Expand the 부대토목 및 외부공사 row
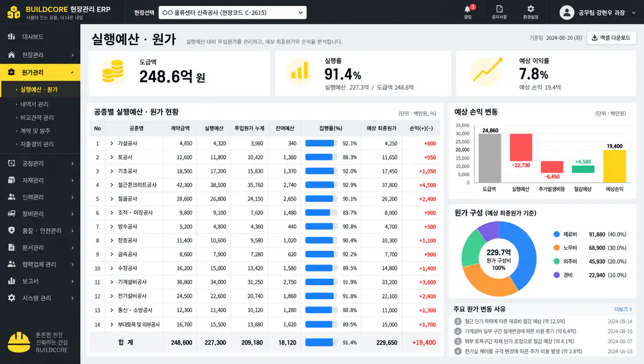 tap(112, 325)
